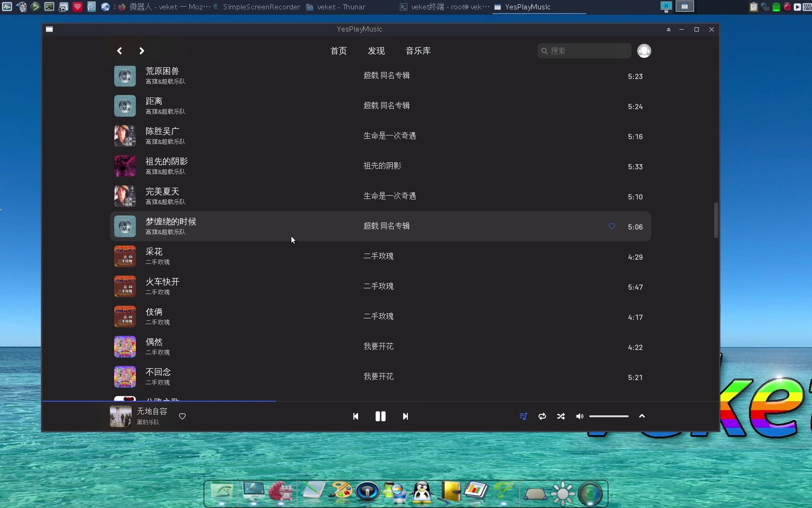Open the 首页 page
The height and width of the screenshot is (508, 812).
[x=338, y=50]
